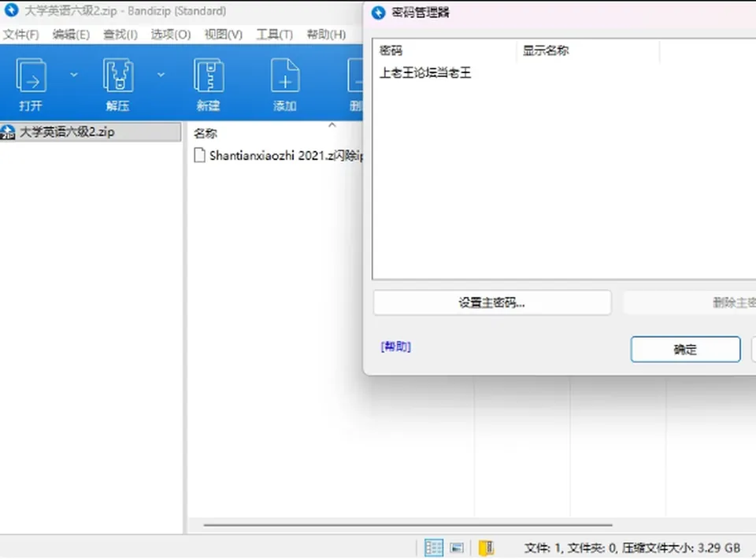Click the 密码 column header
756x559 pixels.
point(391,50)
